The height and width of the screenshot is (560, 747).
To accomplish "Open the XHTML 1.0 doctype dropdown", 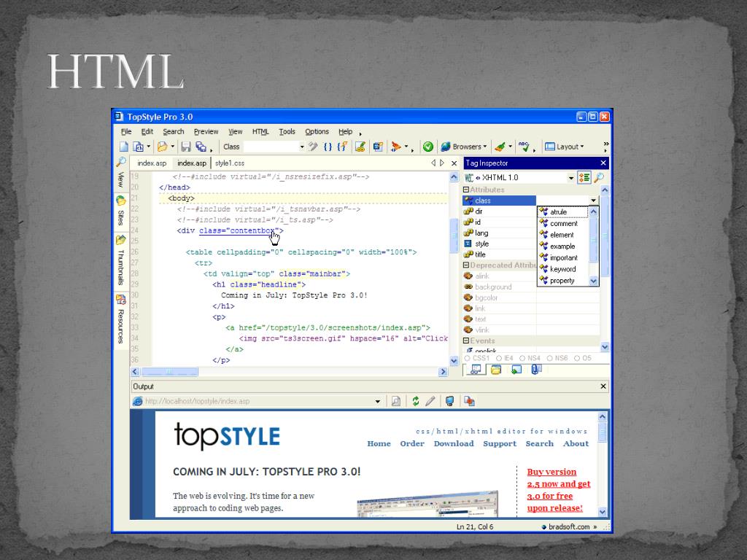I will tap(570, 178).
